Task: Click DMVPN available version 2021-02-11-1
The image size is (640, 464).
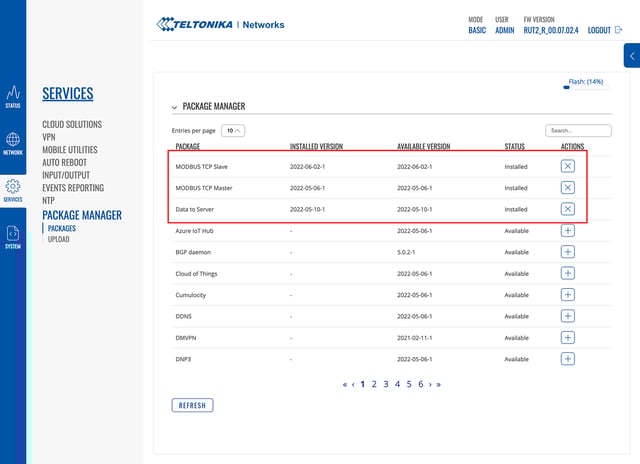Action: pos(415,338)
